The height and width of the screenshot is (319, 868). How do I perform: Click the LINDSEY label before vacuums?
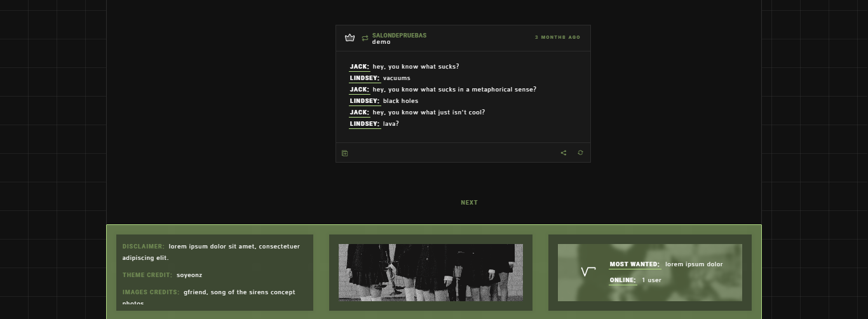point(365,78)
